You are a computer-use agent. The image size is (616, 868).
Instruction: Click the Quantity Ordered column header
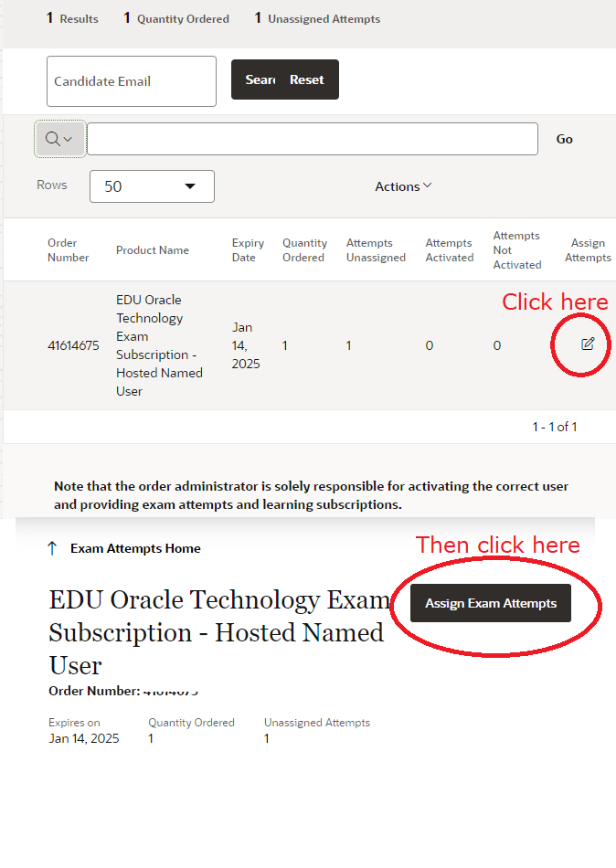coord(304,250)
